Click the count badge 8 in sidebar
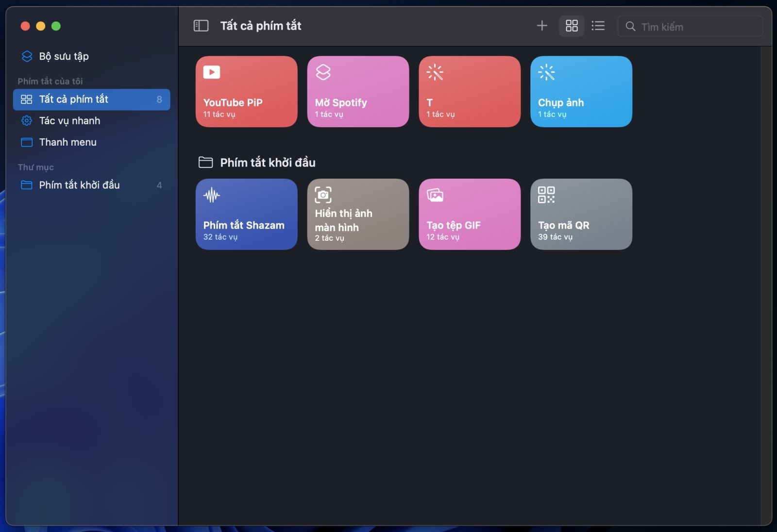 (159, 100)
